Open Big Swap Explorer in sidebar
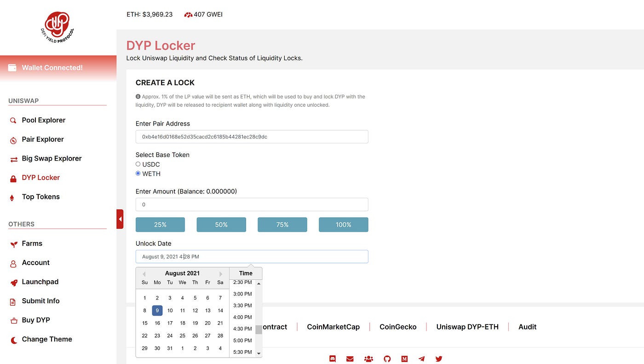 52,158
